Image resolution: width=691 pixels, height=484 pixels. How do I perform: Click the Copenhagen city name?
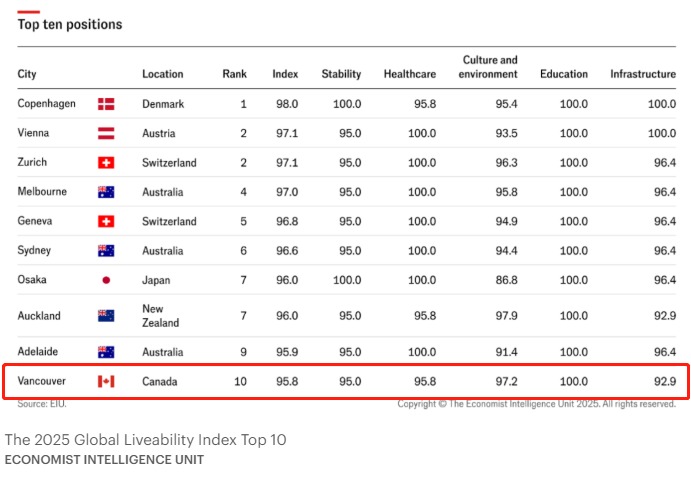coord(47,104)
